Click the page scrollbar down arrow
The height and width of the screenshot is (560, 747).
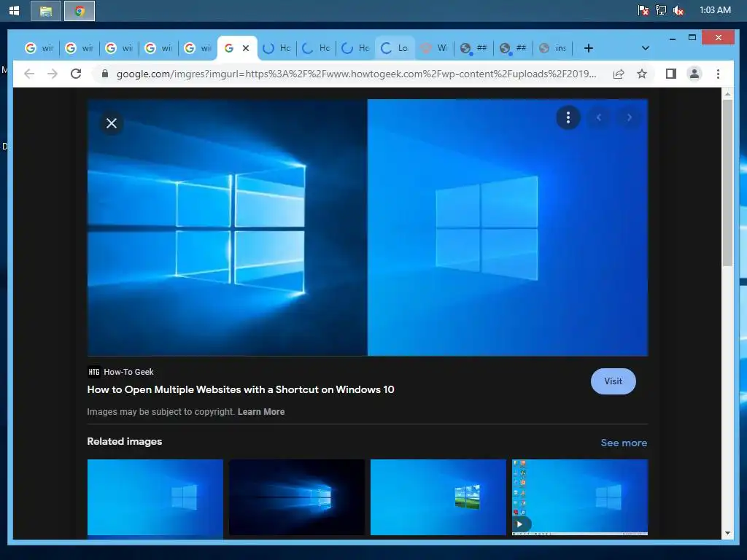tap(727, 533)
